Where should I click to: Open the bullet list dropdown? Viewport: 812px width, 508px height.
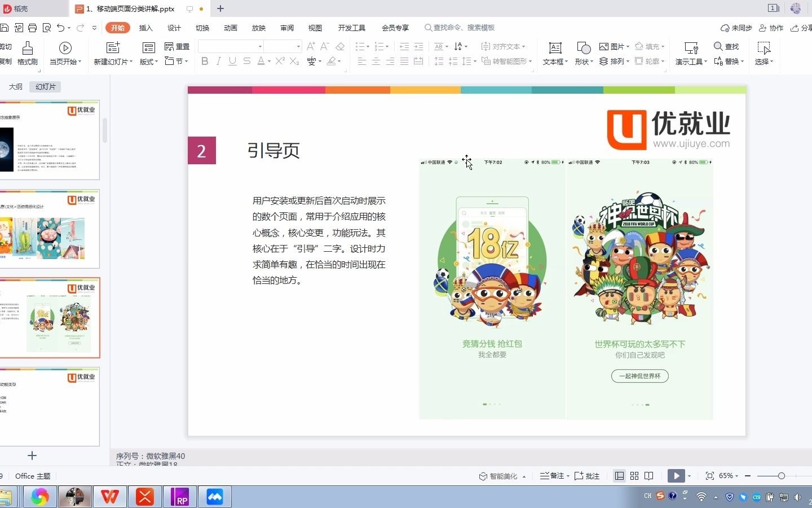pyautogui.click(x=368, y=46)
